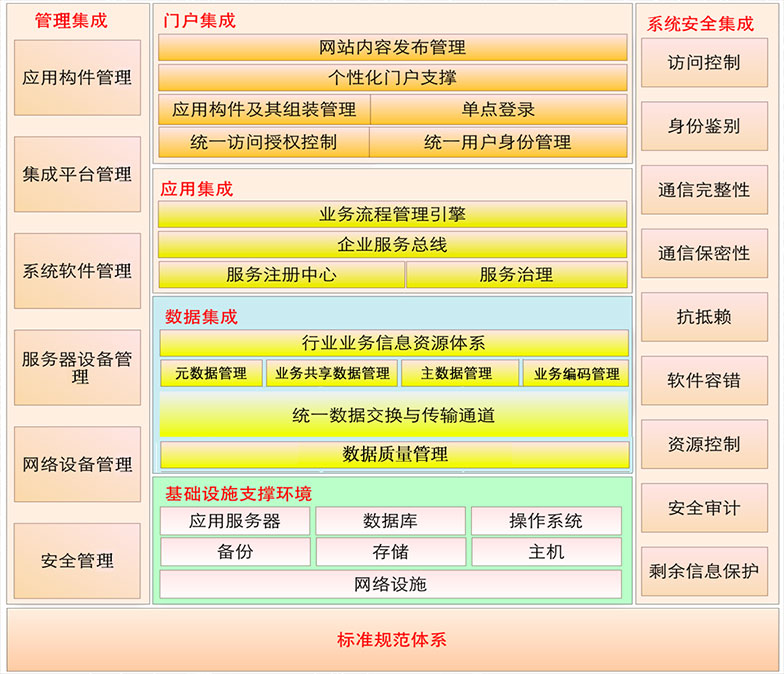
Task: Select the 单点登录 box
Action: (498, 110)
